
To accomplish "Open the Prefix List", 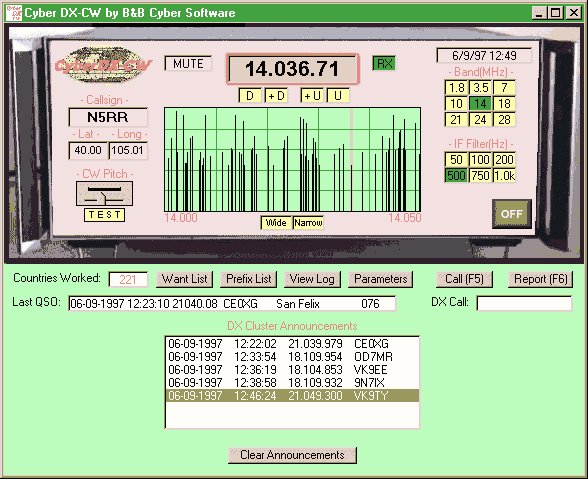I will (x=249, y=279).
